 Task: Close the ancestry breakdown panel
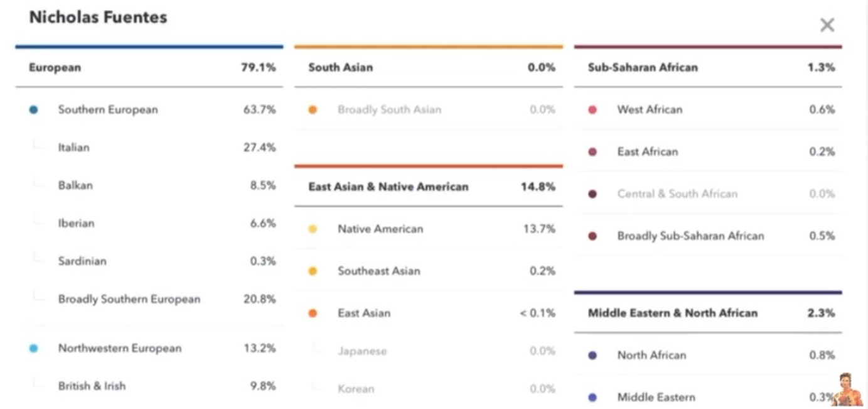(x=827, y=25)
